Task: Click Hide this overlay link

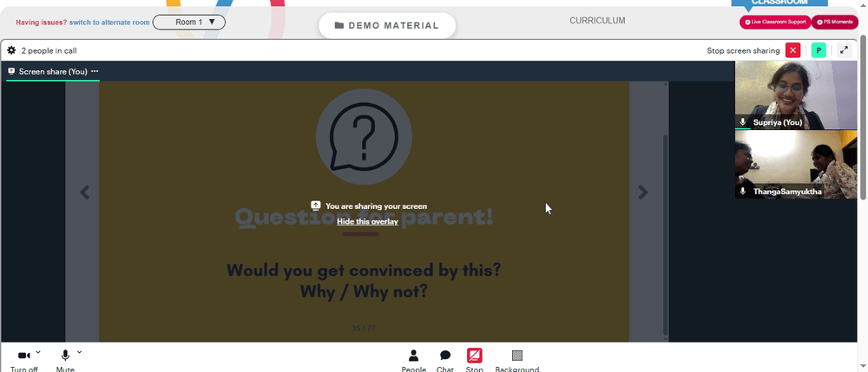Action: 367,221
